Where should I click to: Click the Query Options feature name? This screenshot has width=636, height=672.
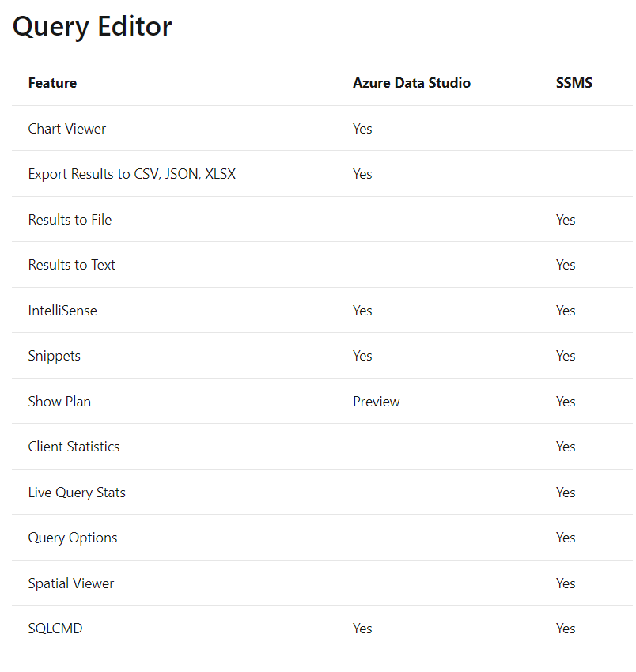[x=73, y=538]
